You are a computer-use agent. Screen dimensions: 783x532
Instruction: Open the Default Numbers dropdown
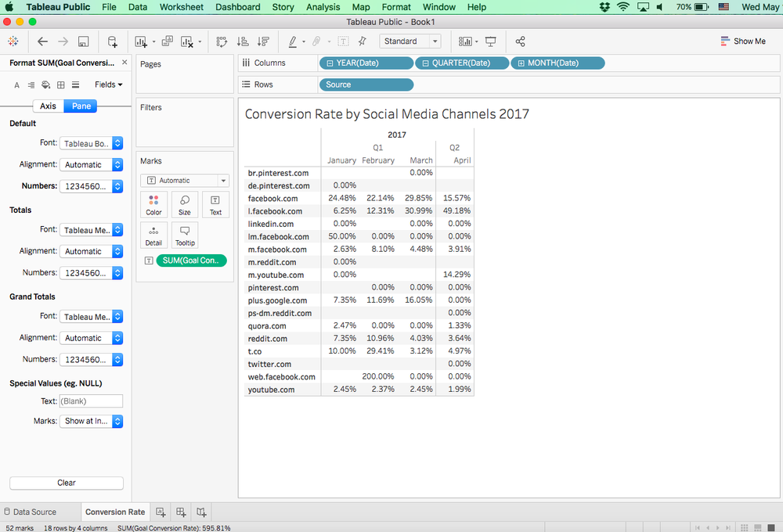click(x=91, y=187)
